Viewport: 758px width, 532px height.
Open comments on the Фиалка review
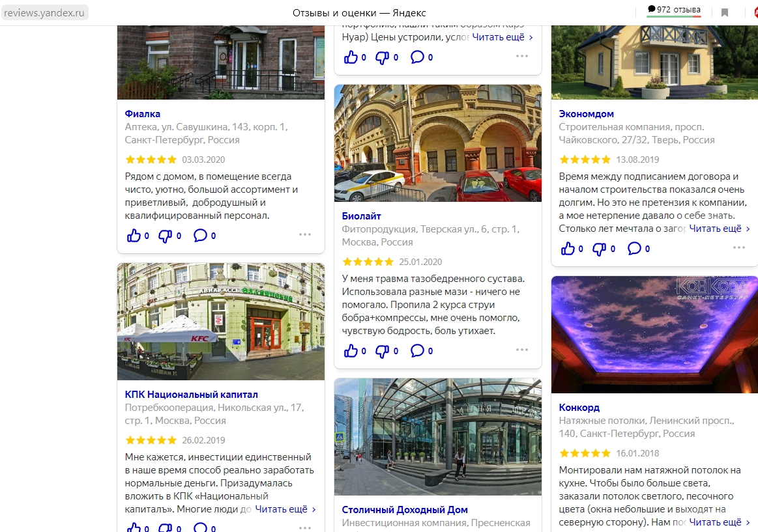[205, 236]
